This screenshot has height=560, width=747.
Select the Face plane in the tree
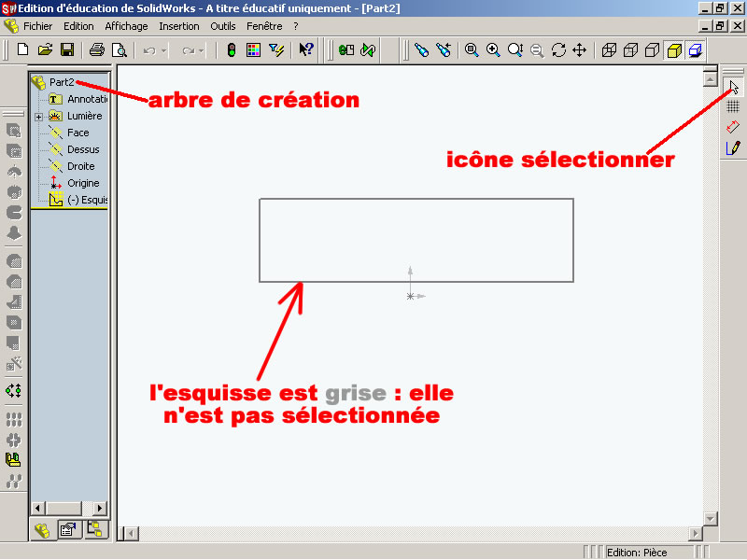point(78,133)
